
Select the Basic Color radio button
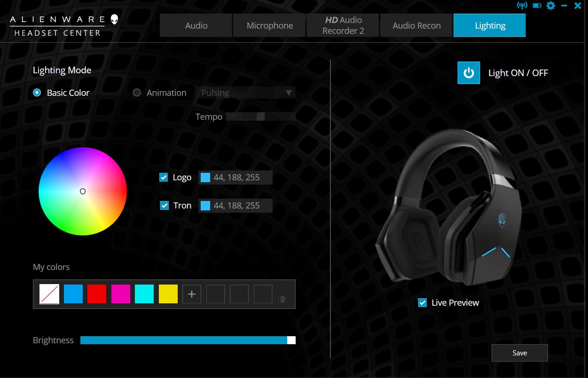37,93
